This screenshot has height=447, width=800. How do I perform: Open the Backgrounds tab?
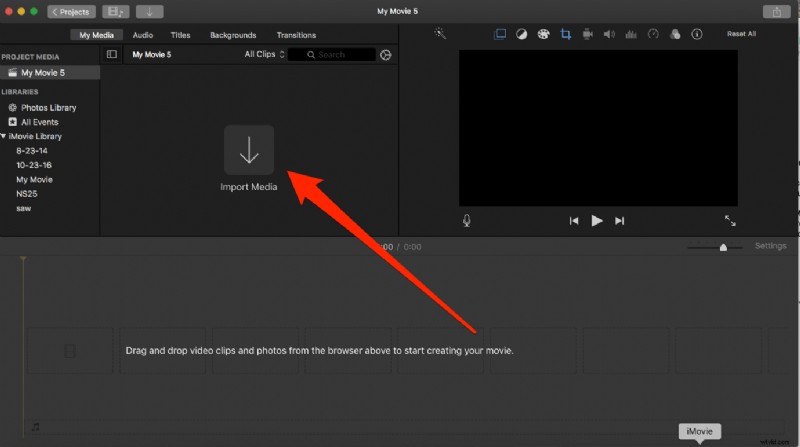[x=233, y=35]
